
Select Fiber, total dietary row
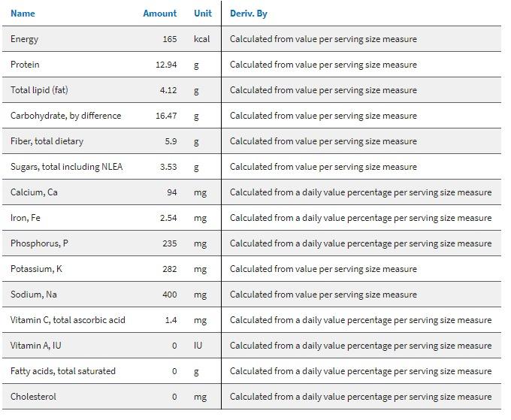[47, 141]
